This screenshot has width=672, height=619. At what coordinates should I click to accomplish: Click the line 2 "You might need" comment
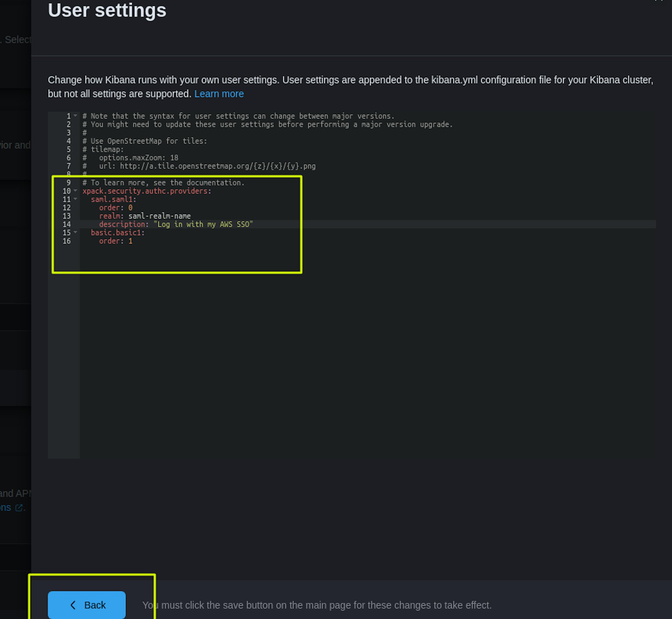(x=268, y=125)
